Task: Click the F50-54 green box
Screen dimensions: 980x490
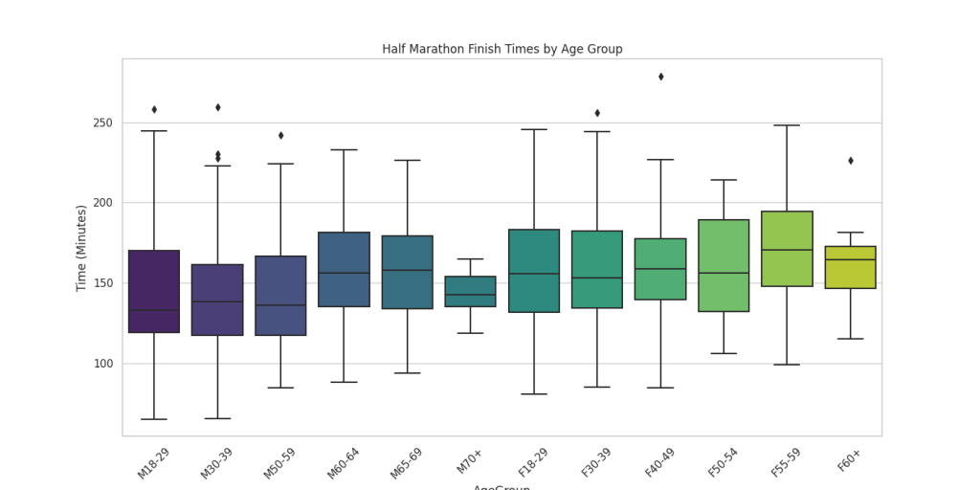Action: (x=724, y=265)
